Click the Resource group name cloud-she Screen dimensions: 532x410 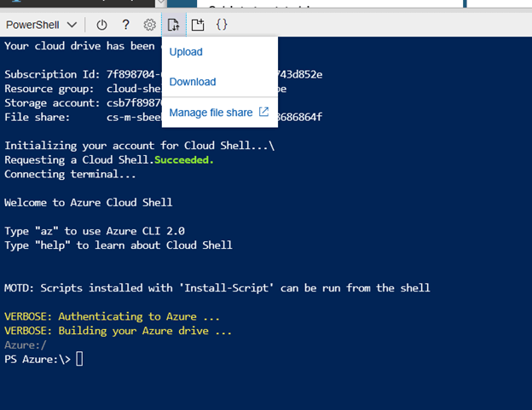[x=134, y=89]
